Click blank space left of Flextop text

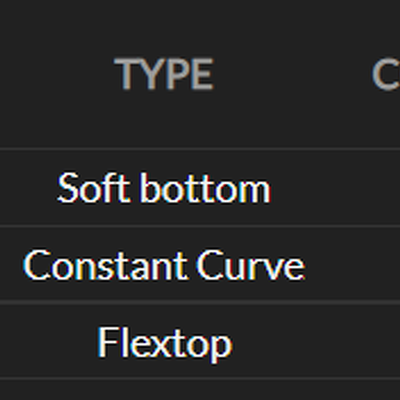click(48, 342)
